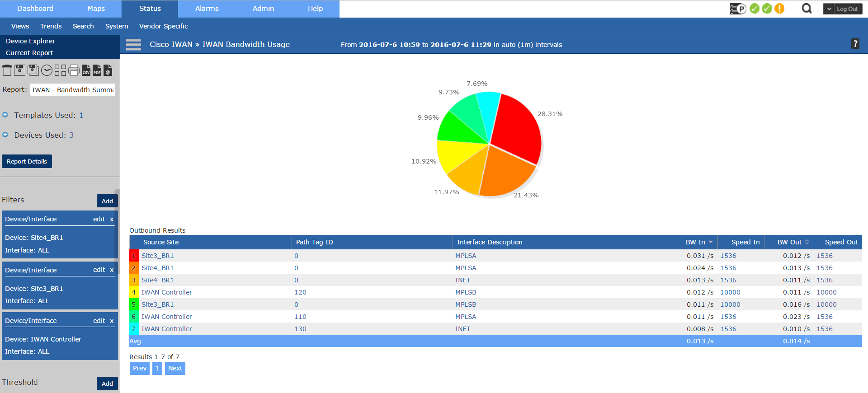
Task: Go to Next results page
Action: point(175,368)
